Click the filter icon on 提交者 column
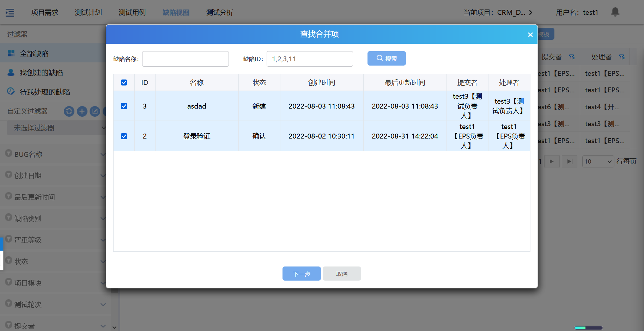 [x=572, y=57]
